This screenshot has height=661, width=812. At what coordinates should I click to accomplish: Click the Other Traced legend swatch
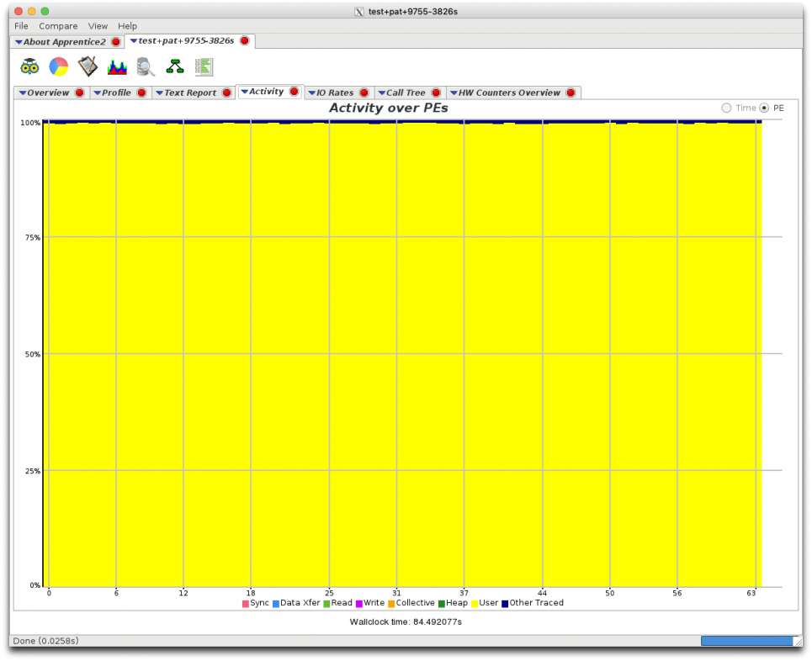point(505,603)
